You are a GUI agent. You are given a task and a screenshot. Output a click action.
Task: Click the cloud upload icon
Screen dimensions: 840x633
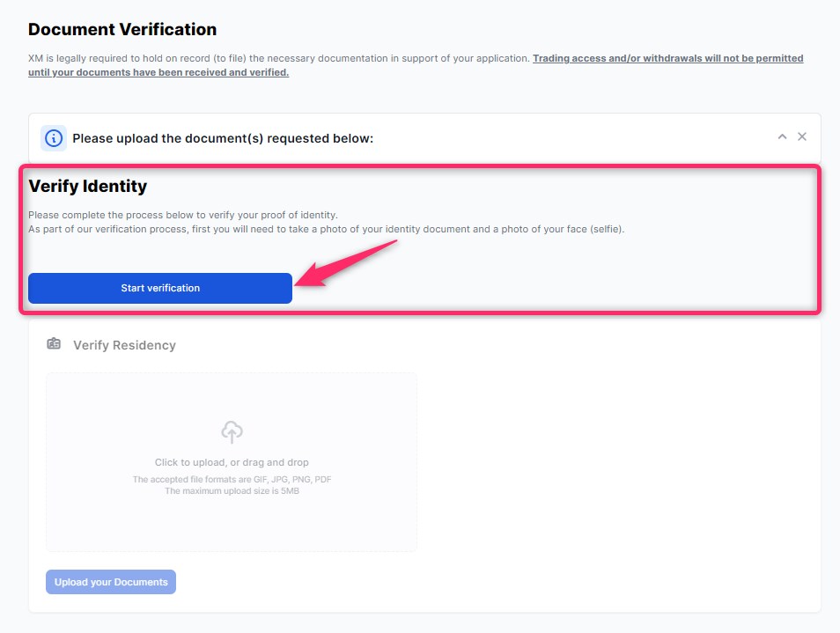[x=232, y=431]
